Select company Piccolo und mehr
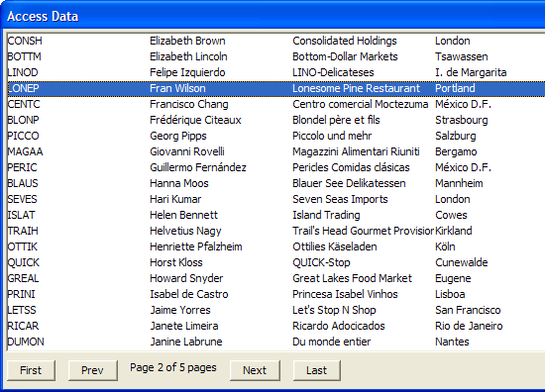The height and width of the screenshot is (392, 545). click(x=332, y=136)
